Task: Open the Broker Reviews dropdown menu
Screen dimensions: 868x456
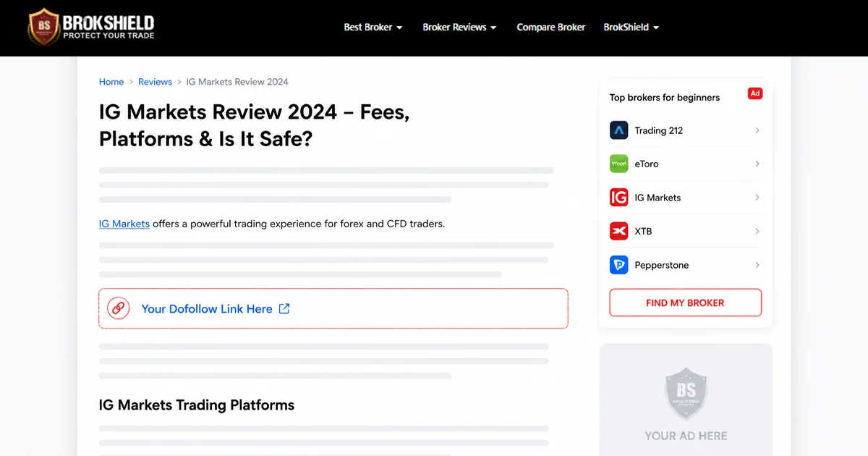Action: pos(459,28)
